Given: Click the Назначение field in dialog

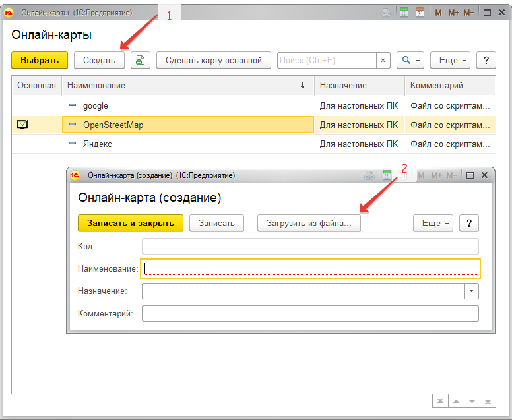Looking at the screenshot, I should [x=304, y=291].
